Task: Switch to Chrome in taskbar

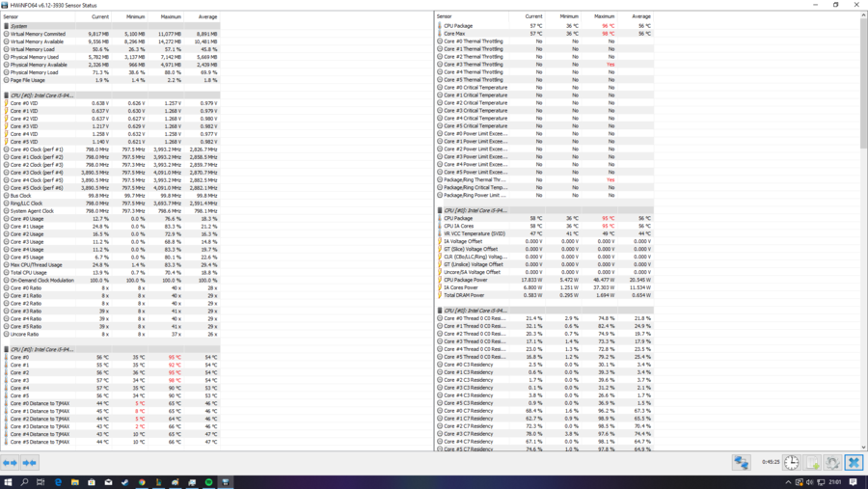Action: (x=142, y=482)
